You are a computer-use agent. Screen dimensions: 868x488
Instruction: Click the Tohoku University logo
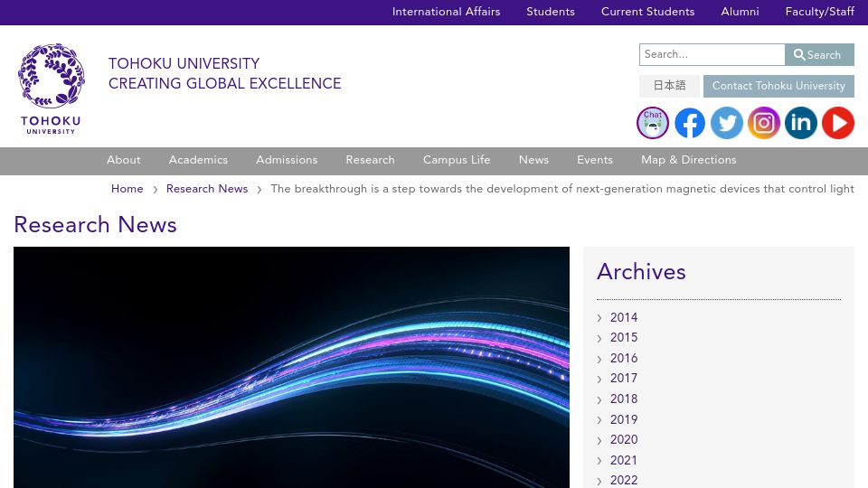(51, 89)
